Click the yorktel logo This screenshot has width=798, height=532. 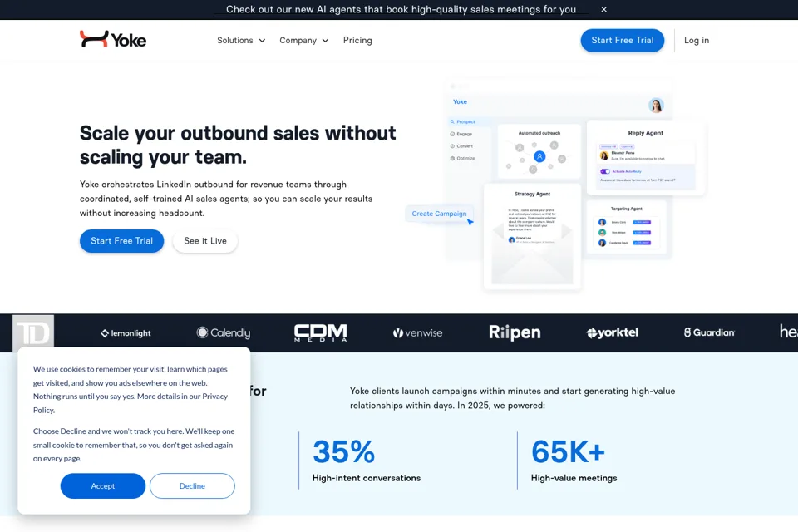[x=613, y=333]
